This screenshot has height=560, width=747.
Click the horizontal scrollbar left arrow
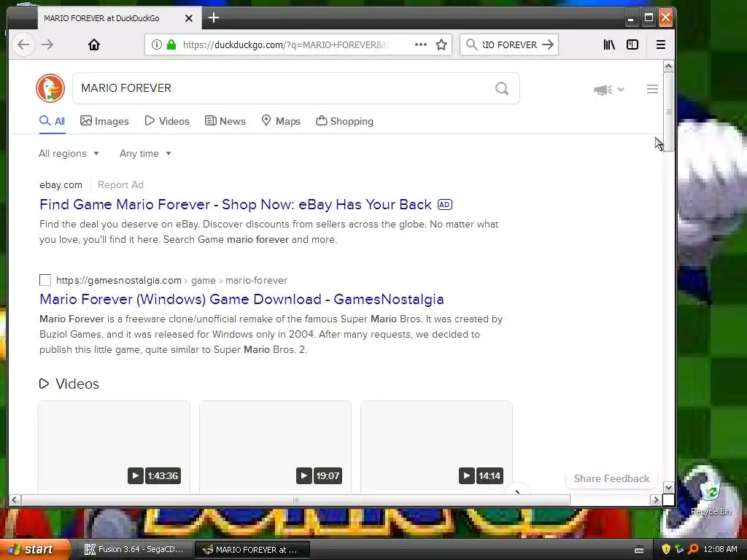[15, 500]
